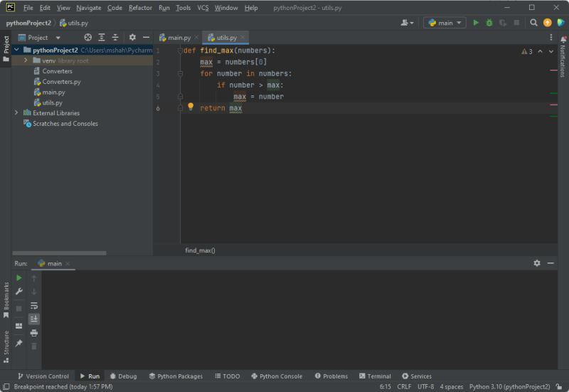Print the Run console output

pyautogui.click(x=34, y=333)
